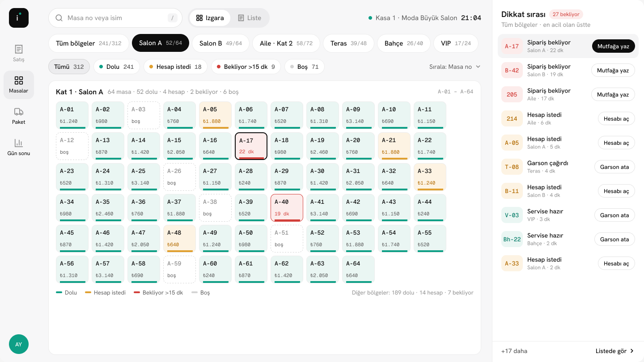The width and height of the screenshot is (644, 362).
Task: Click the active Salon A tab
Action: [161, 43]
